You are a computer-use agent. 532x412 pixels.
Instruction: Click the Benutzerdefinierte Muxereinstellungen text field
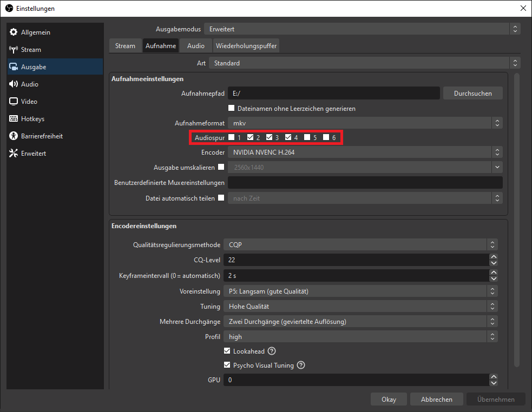pos(365,183)
